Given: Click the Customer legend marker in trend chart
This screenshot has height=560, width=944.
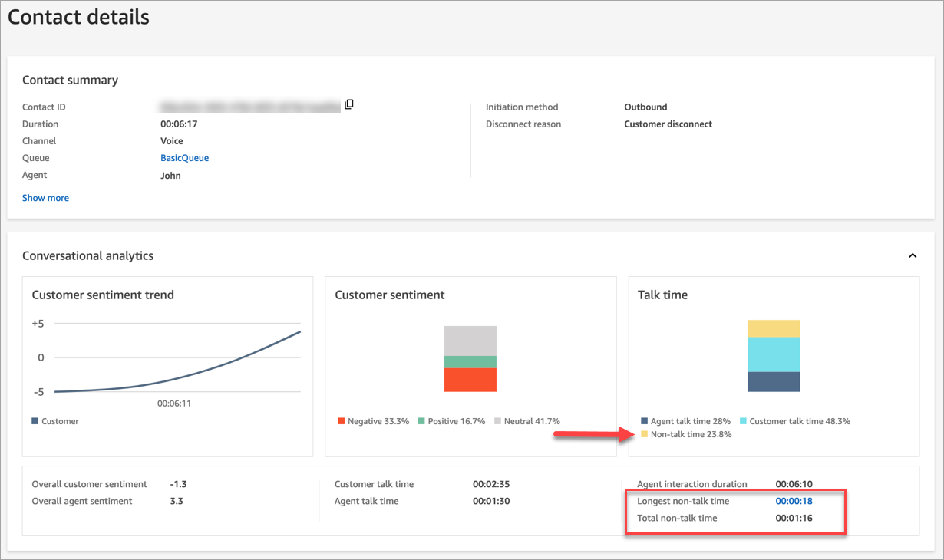Looking at the screenshot, I should pyautogui.click(x=35, y=421).
